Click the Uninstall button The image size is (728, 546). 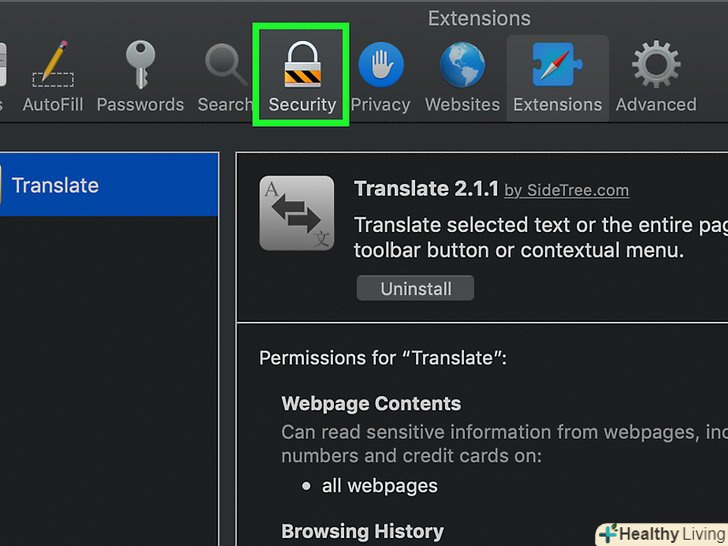click(415, 289)
